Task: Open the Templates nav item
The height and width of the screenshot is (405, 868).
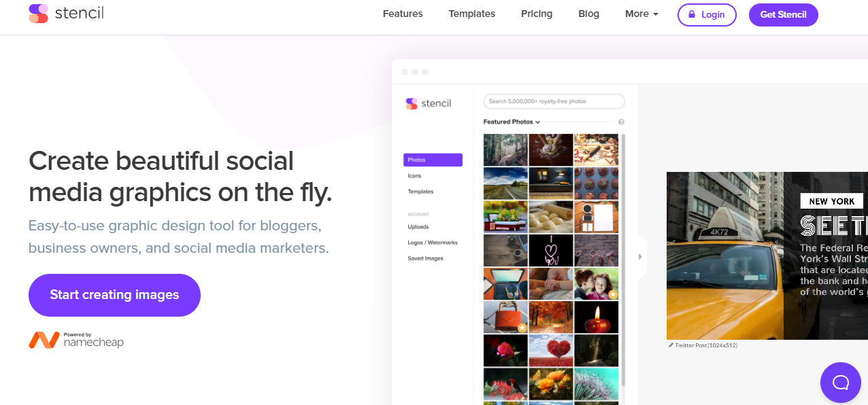Action: [472, 14]
